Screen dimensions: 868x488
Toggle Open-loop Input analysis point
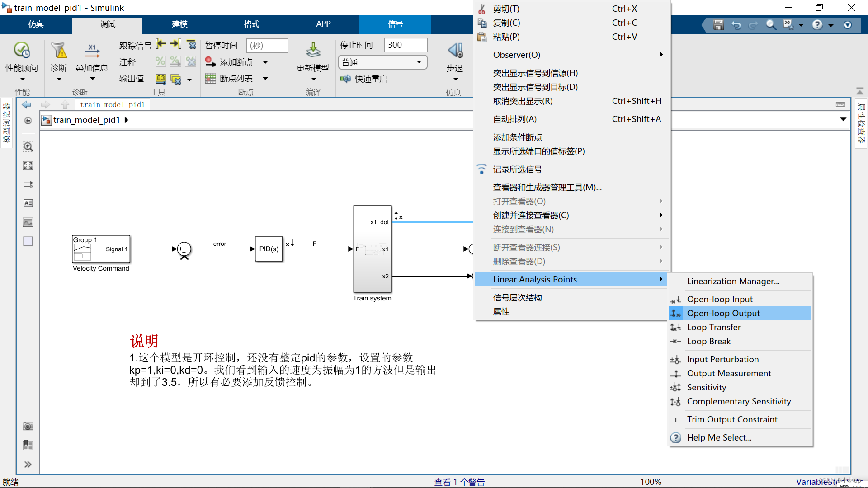[x=739, y=299]
